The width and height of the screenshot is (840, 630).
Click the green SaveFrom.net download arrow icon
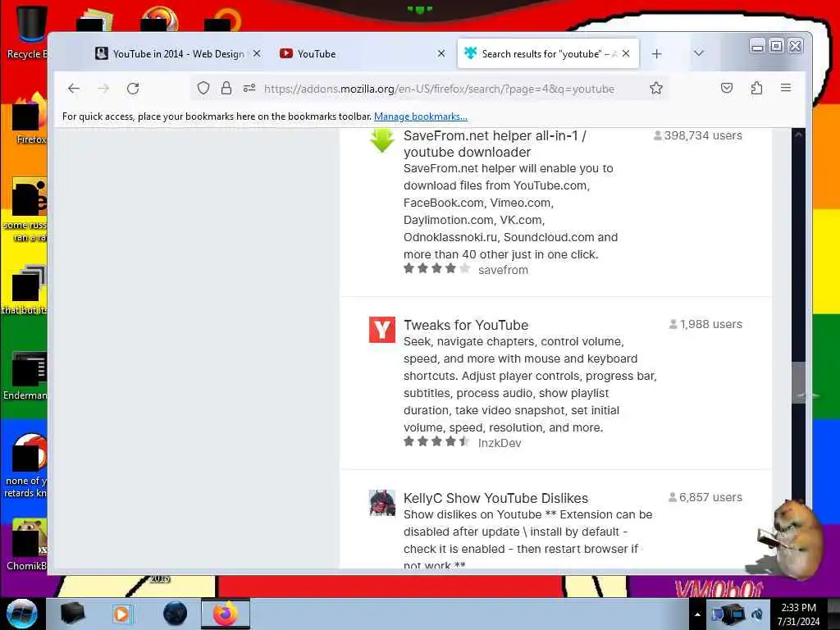pos(382,140)
